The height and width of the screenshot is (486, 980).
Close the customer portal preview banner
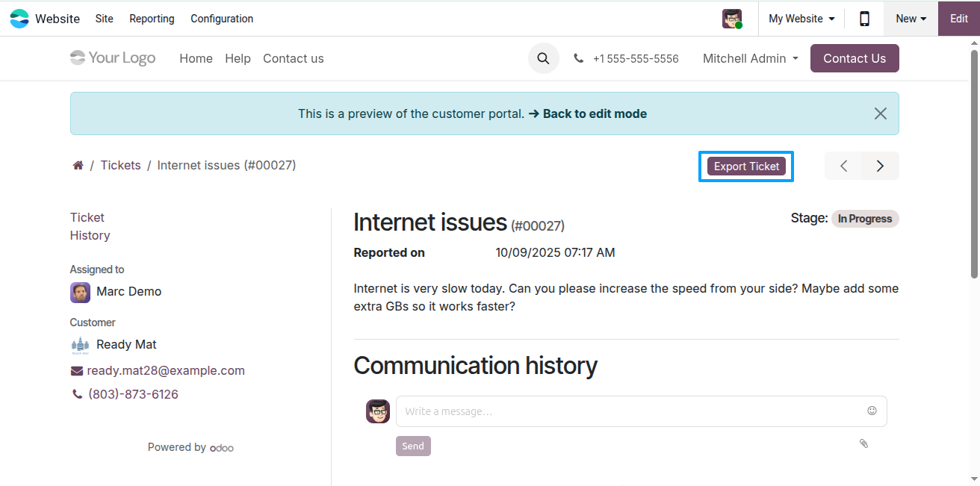(x=881, y=113)
